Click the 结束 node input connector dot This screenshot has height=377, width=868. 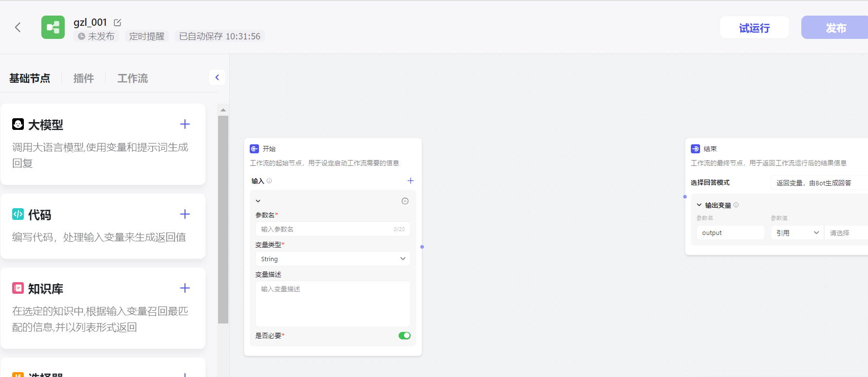(x=685, y=197)
